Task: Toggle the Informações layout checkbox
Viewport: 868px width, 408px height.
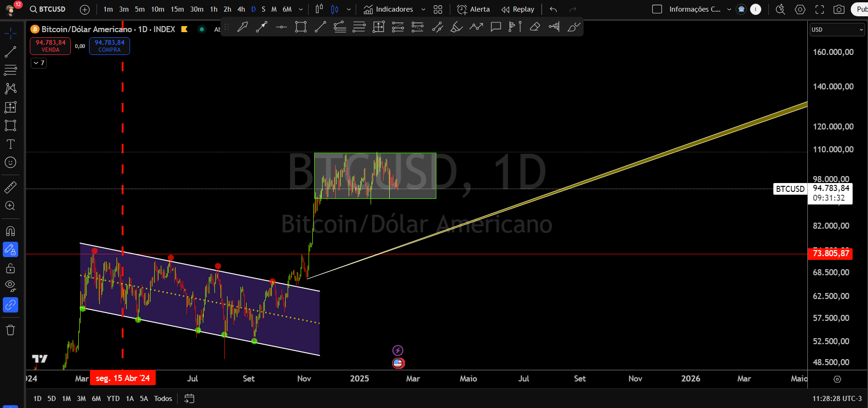Action: click(x=657, y=9)
